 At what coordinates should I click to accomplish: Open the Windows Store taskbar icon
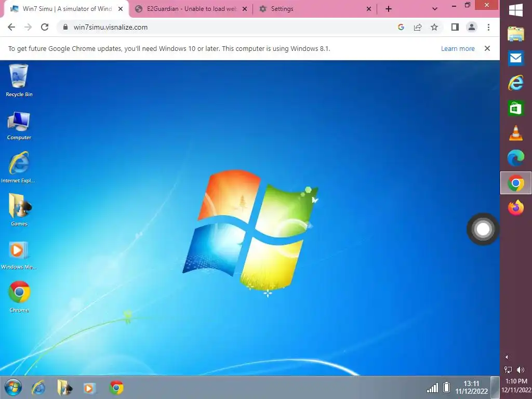pos(516,108)
